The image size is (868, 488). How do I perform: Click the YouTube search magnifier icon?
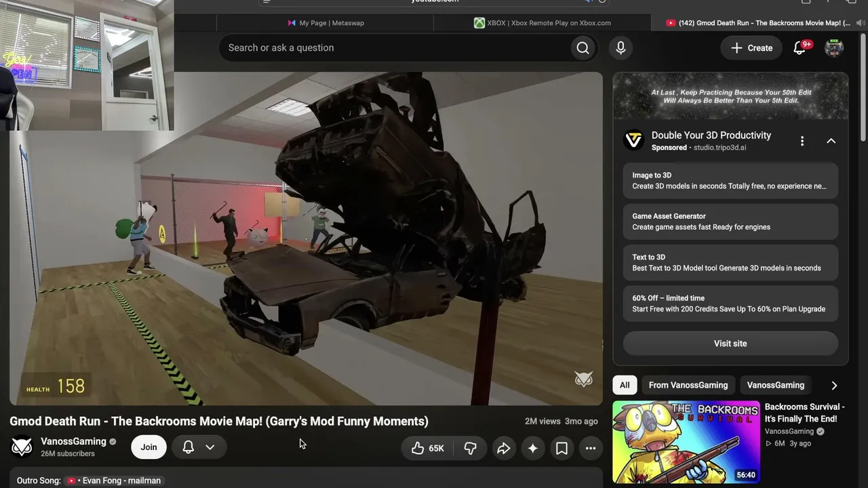point(583,48)
